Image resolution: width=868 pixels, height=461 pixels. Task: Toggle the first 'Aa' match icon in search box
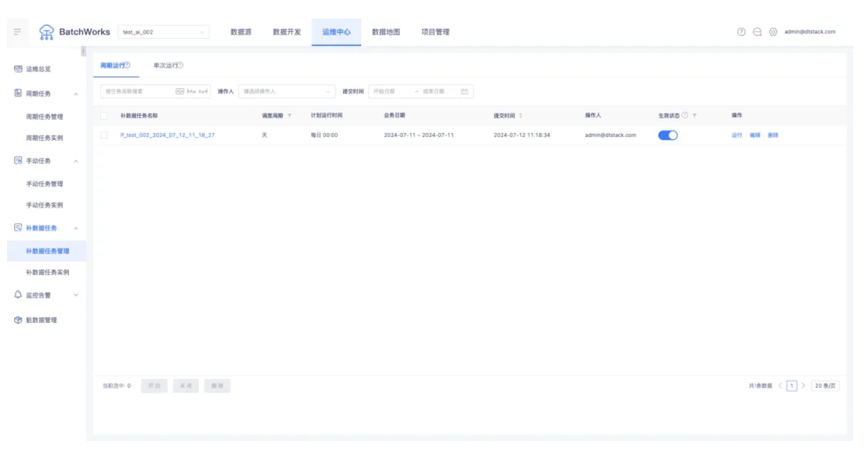(x=191, y=92)
